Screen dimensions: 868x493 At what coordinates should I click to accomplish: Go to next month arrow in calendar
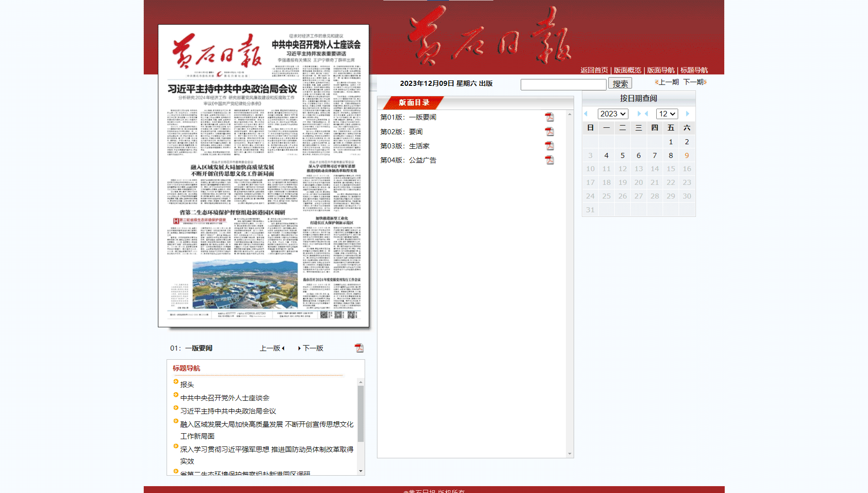pyautogui.click(x=687, y=114)
